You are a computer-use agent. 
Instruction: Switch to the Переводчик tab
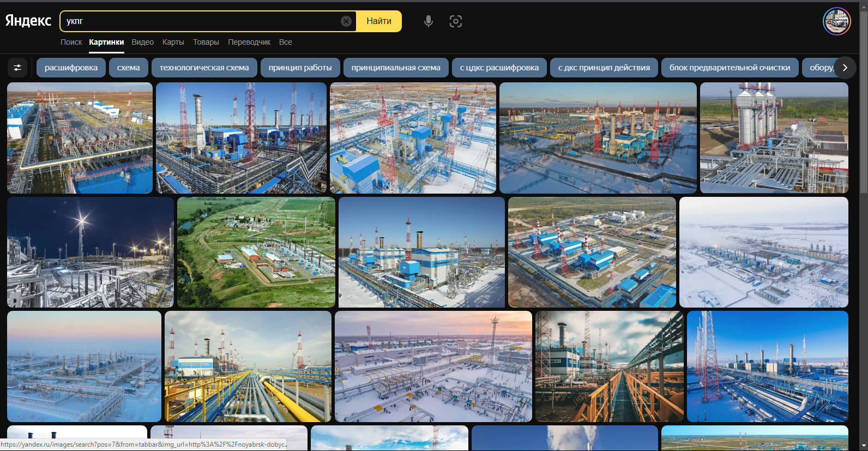[249, 42]
